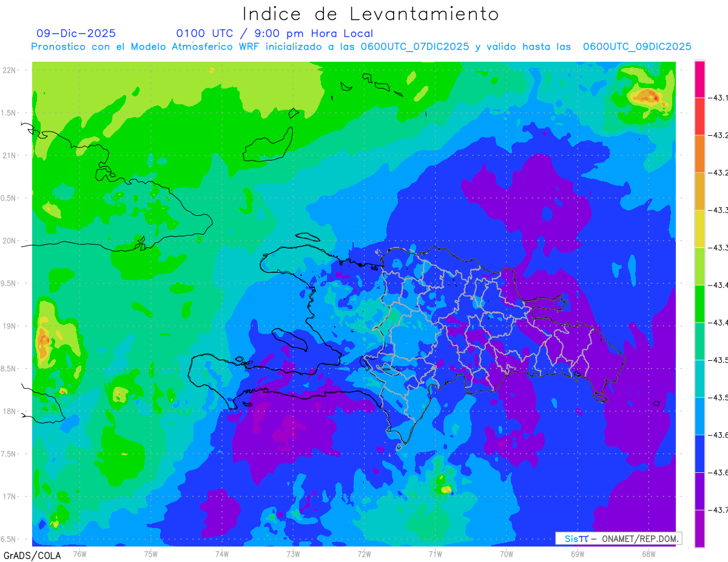The width and height of the screenshot is (728, 562).
Task: Click the '70W' longitude label
Action: click(x=506, y=553)
